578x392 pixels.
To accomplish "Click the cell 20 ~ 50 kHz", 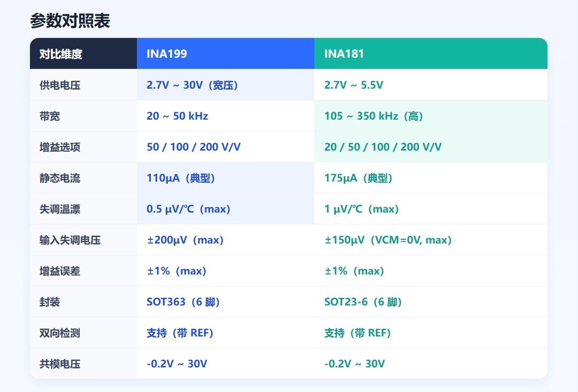I will (226, 116).
